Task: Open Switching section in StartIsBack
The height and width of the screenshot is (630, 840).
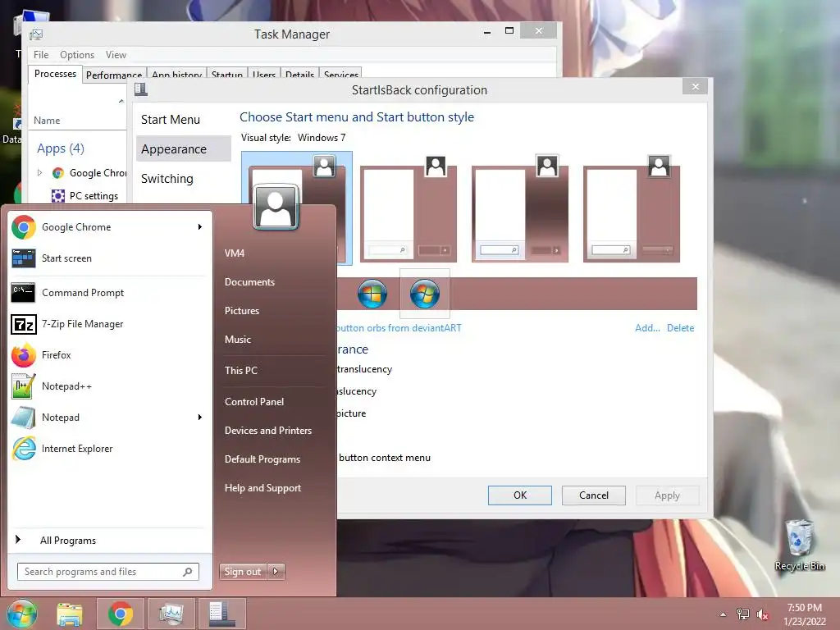Action: click(167, 178)
